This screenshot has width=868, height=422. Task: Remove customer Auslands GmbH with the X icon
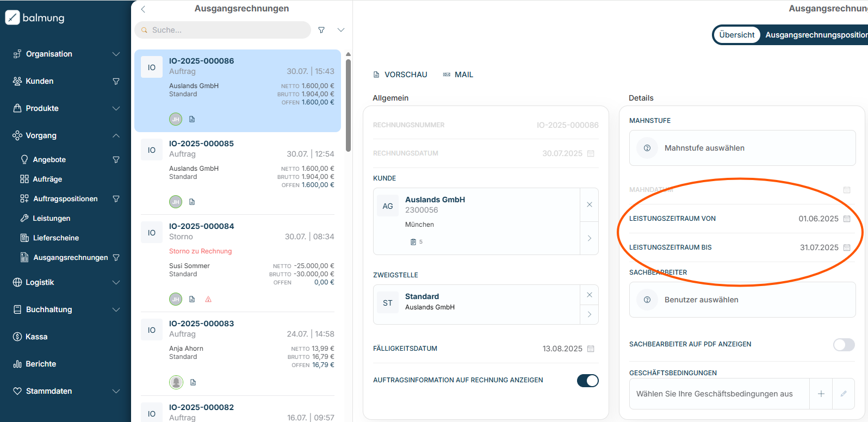(589, 204)
